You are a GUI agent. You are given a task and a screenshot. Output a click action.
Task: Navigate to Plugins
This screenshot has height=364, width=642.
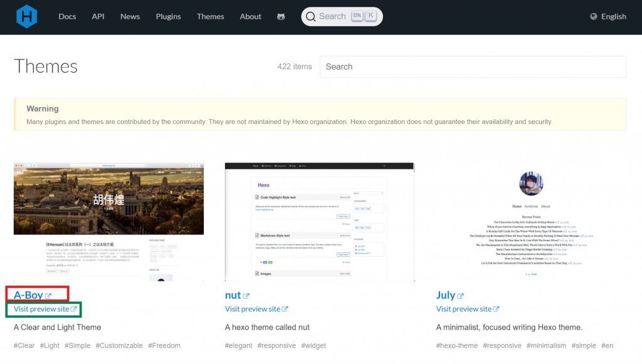(x=168, y=16)
